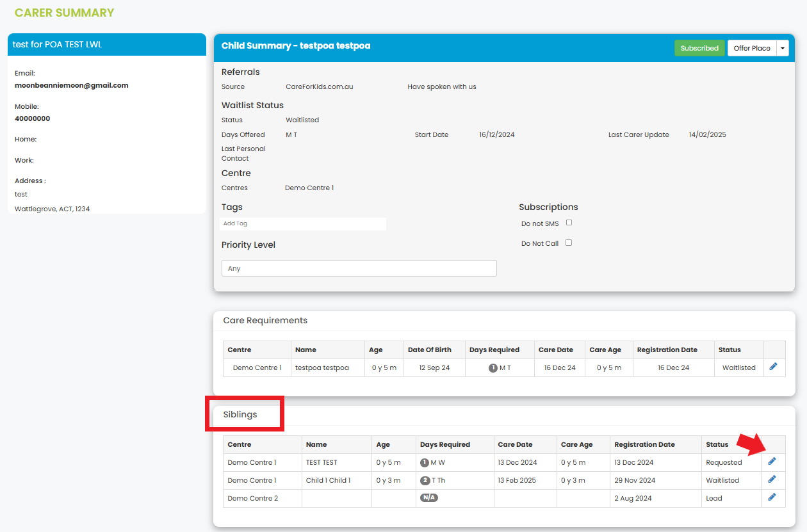
Task: Click Demo Centre 1 in Child 1 row
Action: (x=252, y=480)
